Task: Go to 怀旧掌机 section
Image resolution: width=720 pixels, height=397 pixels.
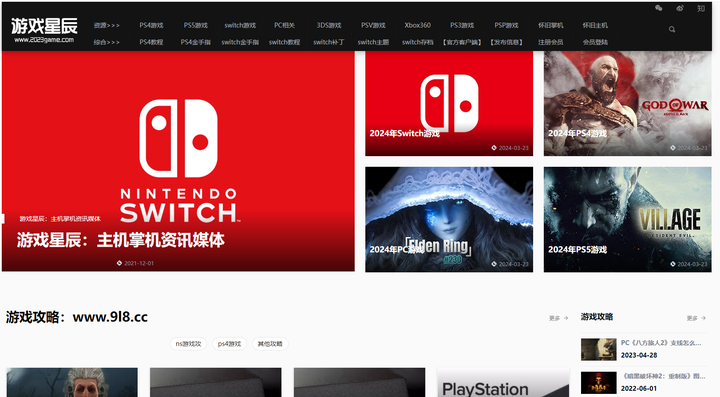Action: pos(551,25)
